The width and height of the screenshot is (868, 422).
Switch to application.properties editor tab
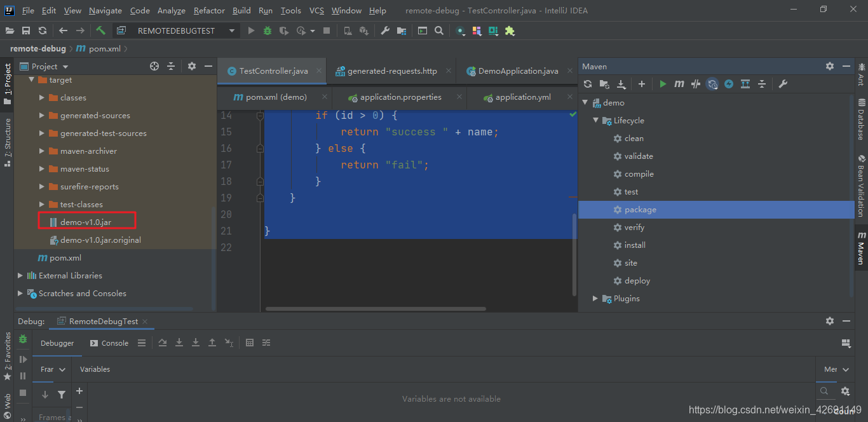(x=400, y=97)
